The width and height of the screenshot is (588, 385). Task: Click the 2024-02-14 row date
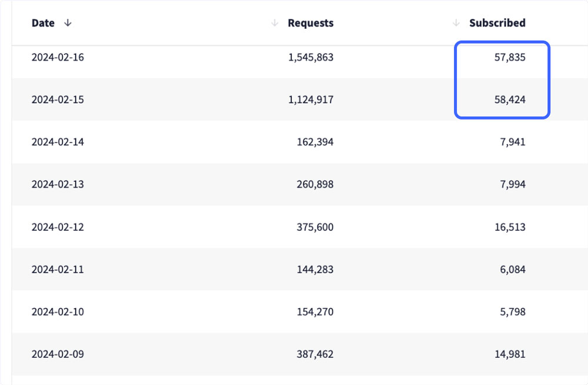pyautogui.click(x=58, y=142)
